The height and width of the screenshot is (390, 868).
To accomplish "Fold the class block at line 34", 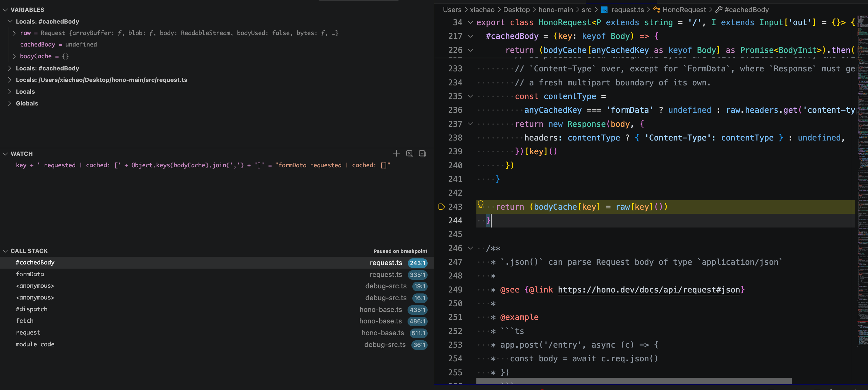I will click(470, 23).
